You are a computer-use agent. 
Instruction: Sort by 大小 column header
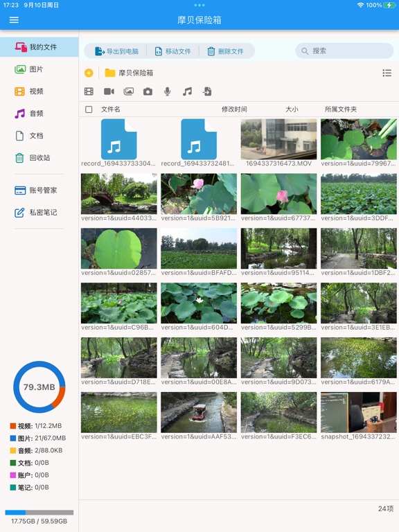292,109
